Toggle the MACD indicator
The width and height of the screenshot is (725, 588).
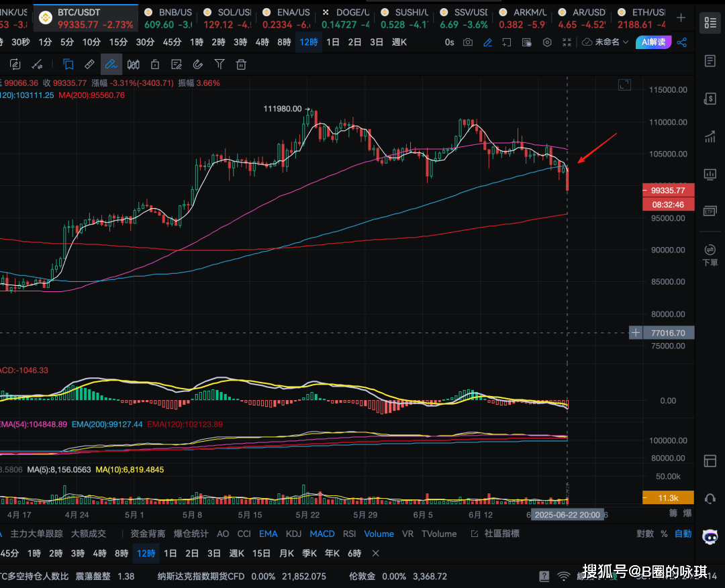coord(322,534)
